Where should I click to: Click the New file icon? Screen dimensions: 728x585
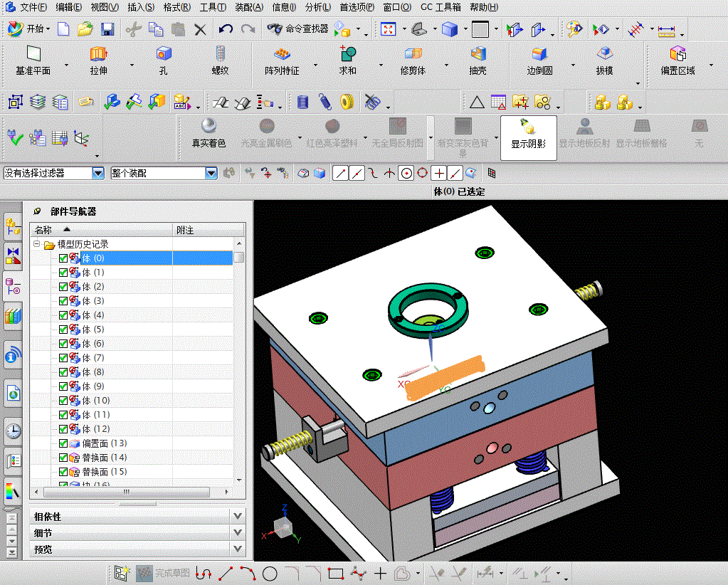[x=63, y=29]
